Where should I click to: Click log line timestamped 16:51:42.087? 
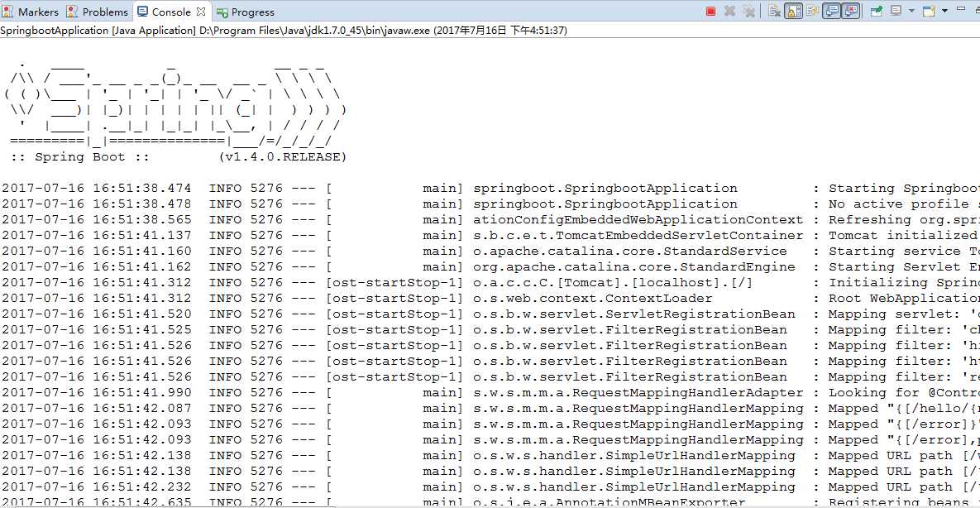(x=490, y=409)
